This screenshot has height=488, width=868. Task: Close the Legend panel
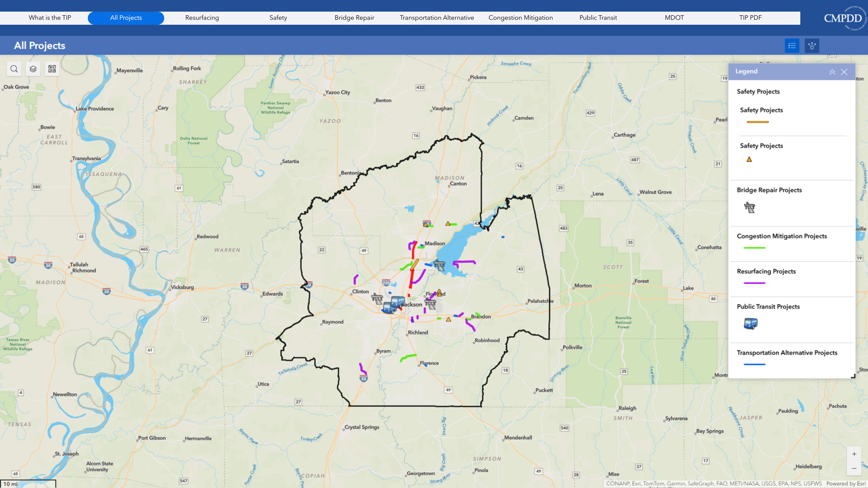click(x=844, y=72)
